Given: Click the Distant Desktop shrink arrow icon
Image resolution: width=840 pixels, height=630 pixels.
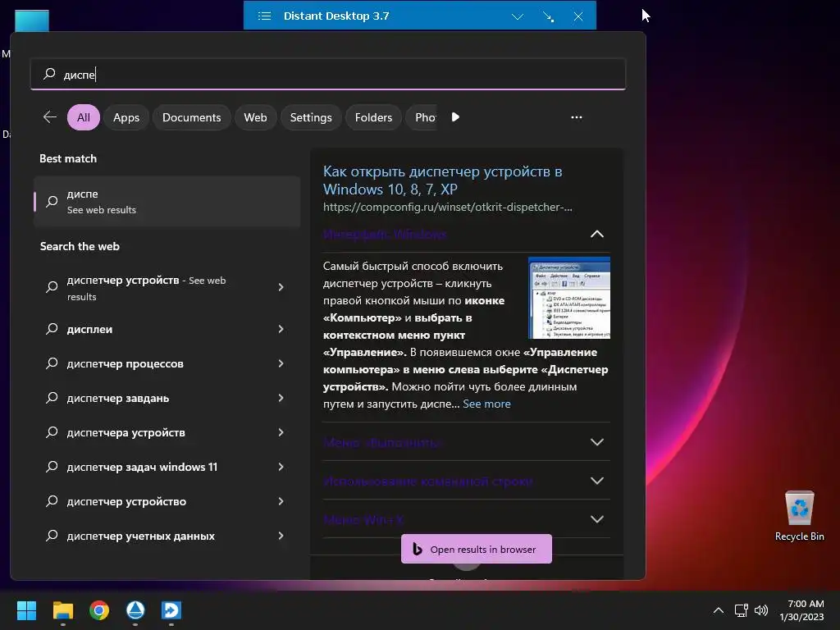Looking at the screenshot, I should (548, 16).
